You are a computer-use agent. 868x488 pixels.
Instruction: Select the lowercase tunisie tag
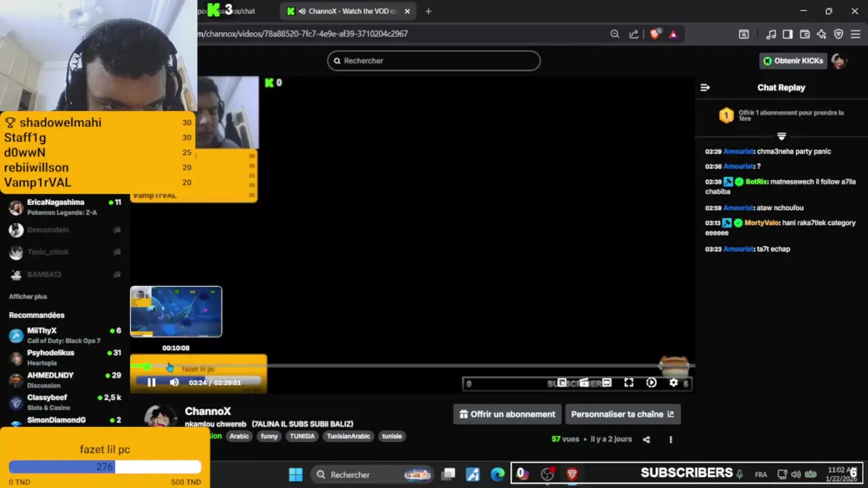[392, 436]
